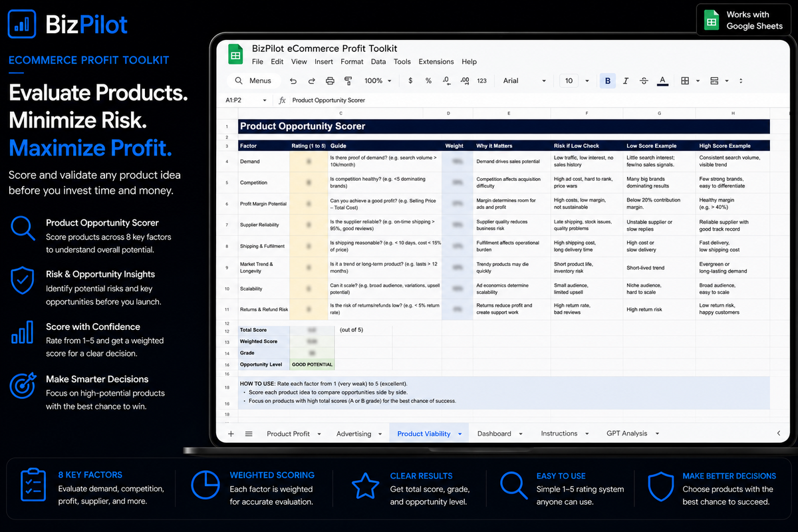
Task: Click the target icon by Make Smarter Decisions
Action: [23, 385]
